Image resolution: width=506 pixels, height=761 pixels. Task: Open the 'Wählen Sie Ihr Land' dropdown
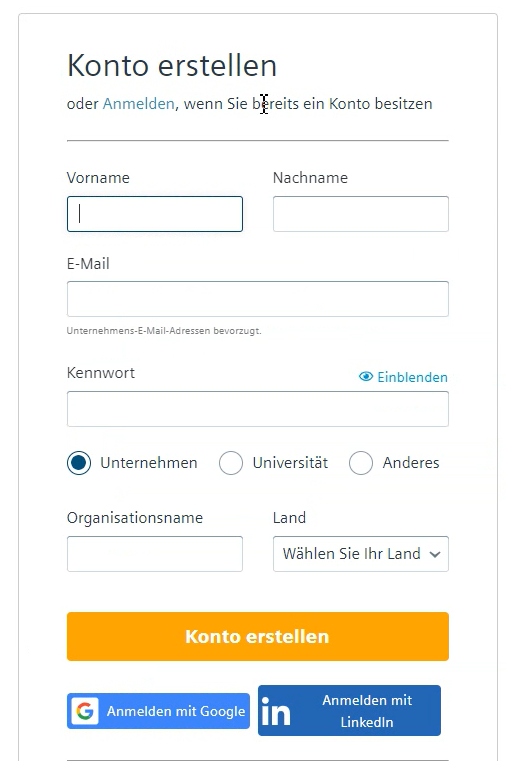(361, 554)
